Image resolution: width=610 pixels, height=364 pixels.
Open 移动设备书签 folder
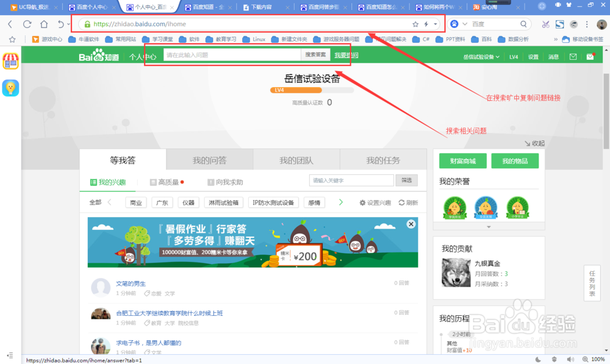pos(583,39)
